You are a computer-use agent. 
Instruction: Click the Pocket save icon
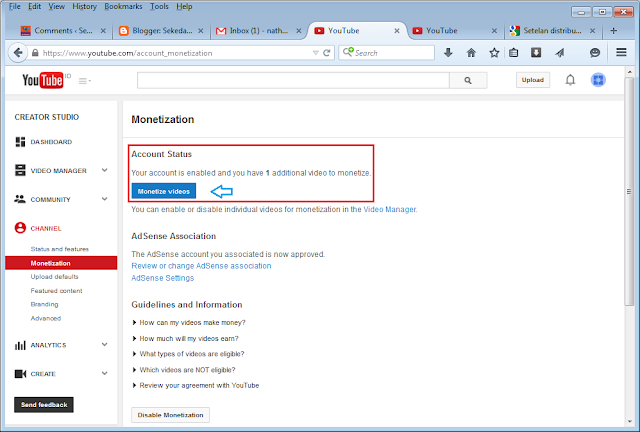(x=536, y=53)
